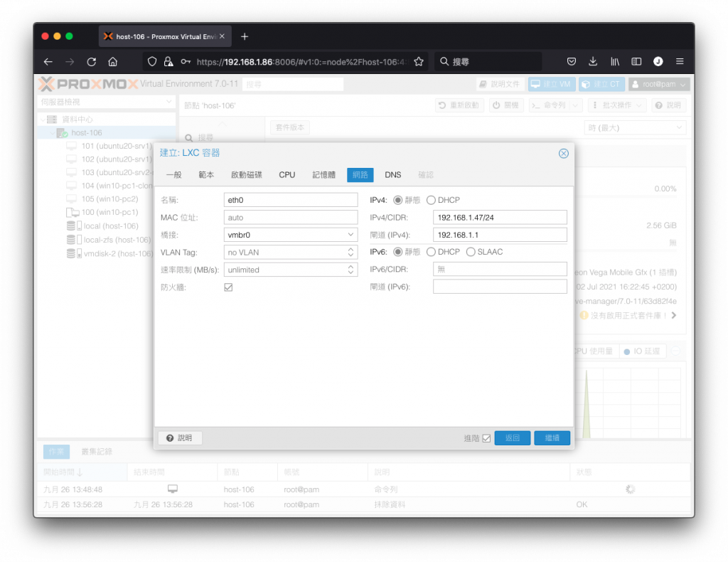Edit the IPv4/CIDR address field
728x562 pixels.
click(x=500, y=218)
